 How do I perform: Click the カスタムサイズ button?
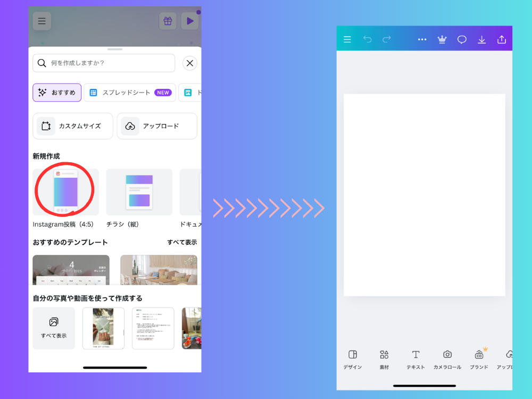(73, 126)
